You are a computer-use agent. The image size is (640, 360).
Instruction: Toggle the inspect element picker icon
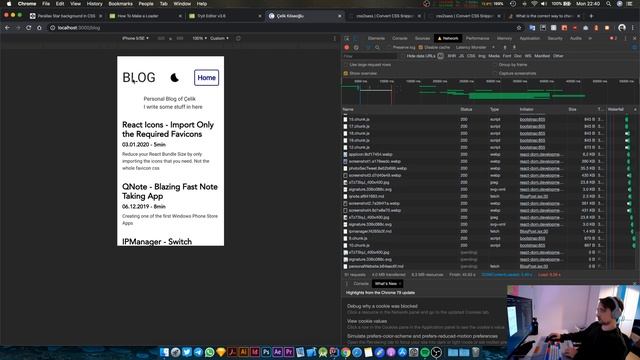347,38
